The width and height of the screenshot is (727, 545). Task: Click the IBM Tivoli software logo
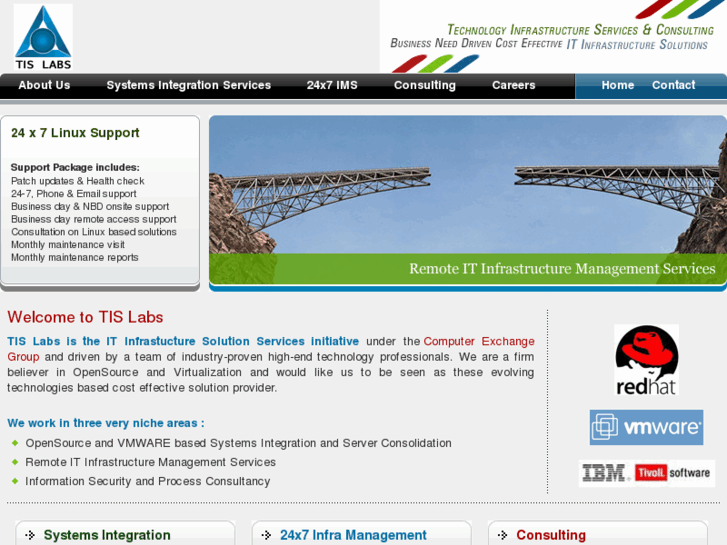coord(647,474)
